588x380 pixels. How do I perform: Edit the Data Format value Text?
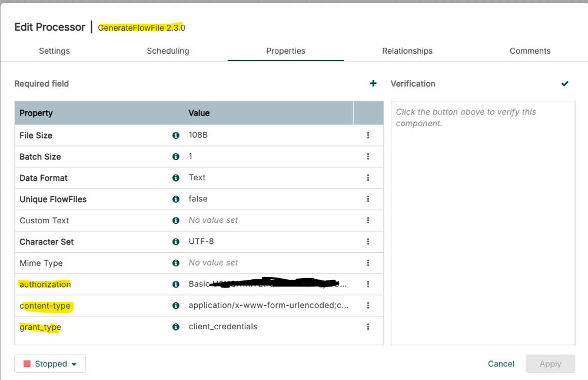(x=197, y=177)
